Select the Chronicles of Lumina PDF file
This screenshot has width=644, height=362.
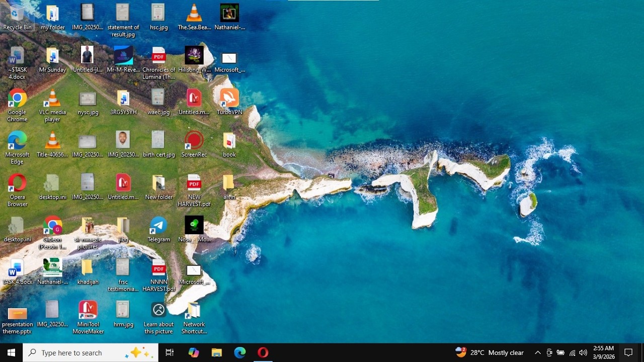(x=158, y=63)
